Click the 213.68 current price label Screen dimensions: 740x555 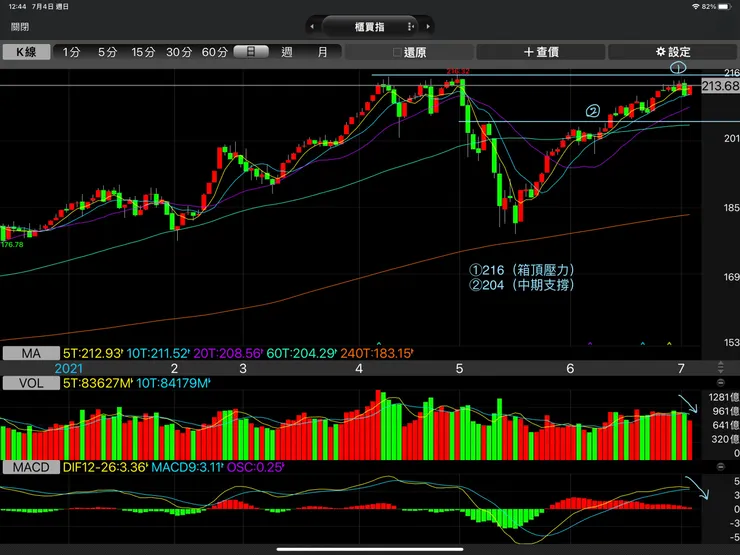[720, 86]
